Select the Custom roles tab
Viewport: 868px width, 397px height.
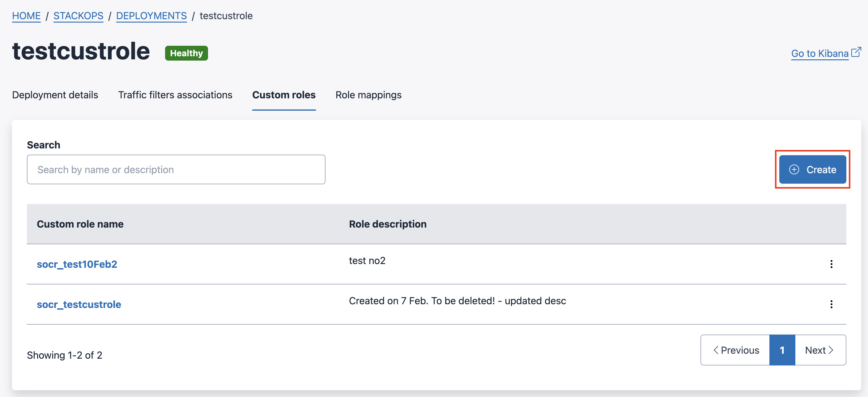click(x=284, y=95)
